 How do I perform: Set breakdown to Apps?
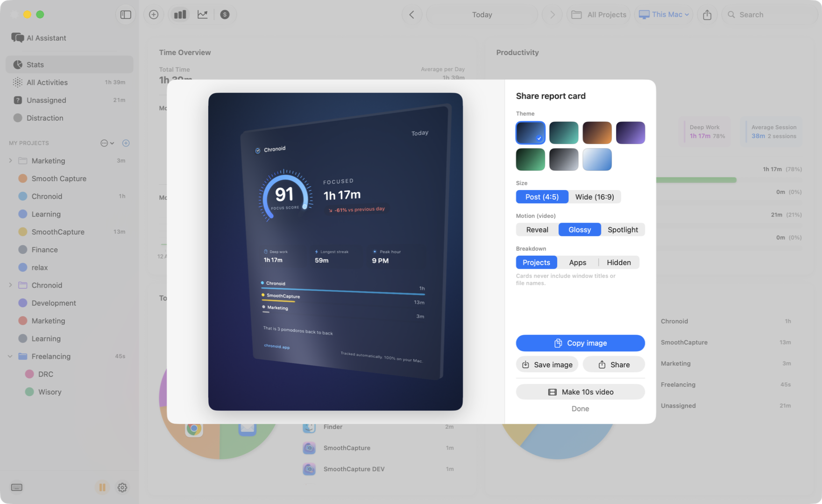click(x=577, y=262)
